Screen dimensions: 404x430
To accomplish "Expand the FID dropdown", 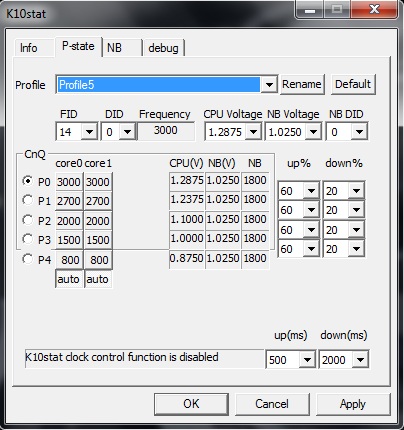I will 89,132.
